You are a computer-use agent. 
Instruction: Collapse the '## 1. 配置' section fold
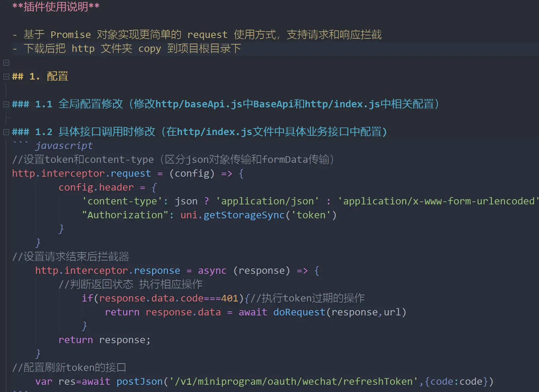(6, 76)
